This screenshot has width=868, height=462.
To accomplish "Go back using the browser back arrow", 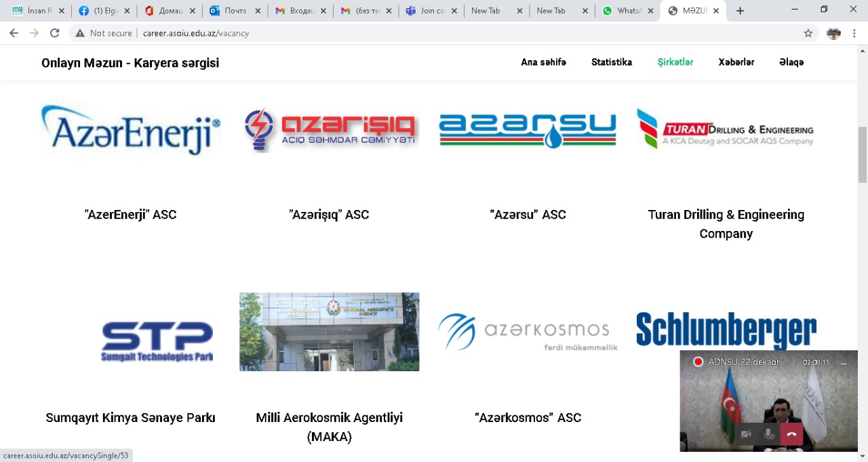I will point(14,33).
